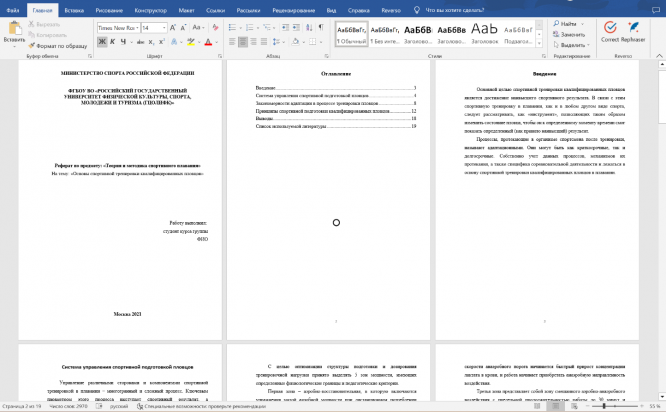
Task: Open the Вставка ribbon tab
Action: click(74, 10)
